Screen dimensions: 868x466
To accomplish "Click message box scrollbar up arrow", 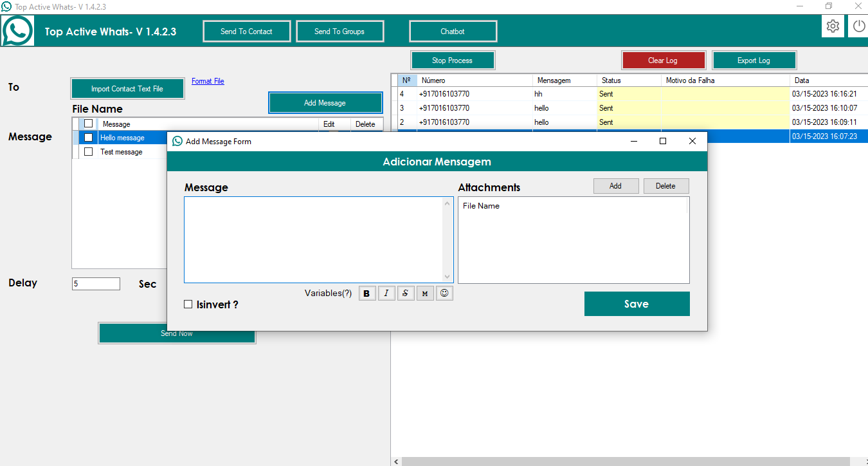I will (x=448, y=203).
